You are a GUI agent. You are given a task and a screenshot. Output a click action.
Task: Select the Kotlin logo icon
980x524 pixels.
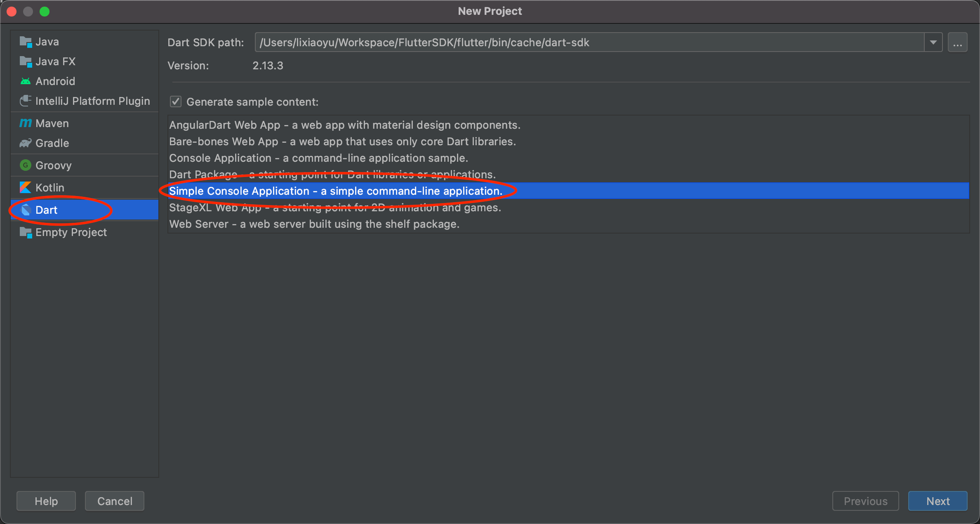tap(26, 188)
